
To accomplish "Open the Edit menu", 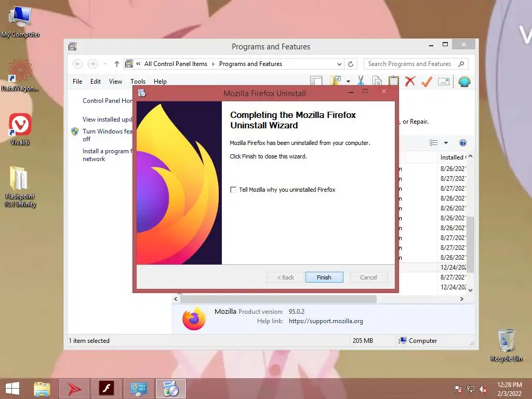I will [x=96, y=82].
